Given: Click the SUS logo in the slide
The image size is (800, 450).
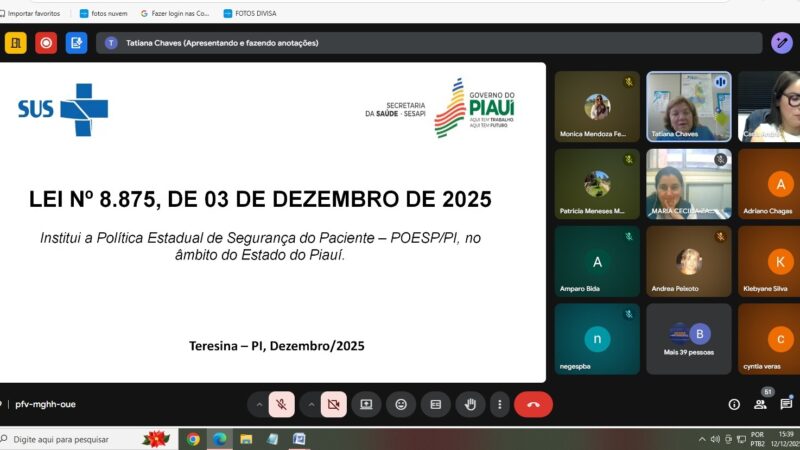Looking at the screenshot, I should (x=63, y=109).
